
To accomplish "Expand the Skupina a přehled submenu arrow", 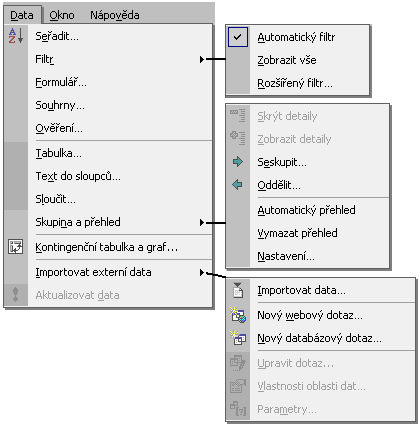I will pos(202,222).
